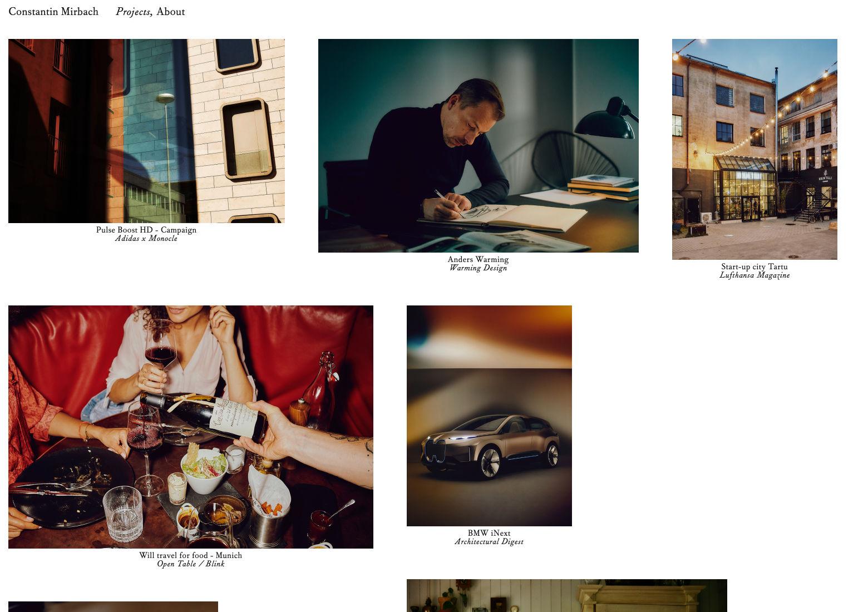Open the BMW iNext car photo

489,416
